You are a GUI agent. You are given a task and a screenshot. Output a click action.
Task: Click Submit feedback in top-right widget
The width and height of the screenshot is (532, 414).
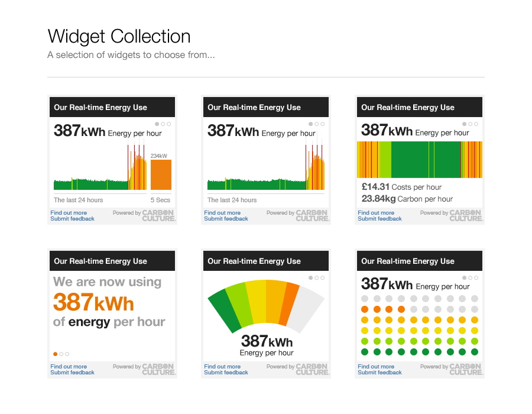pos(379,219)
